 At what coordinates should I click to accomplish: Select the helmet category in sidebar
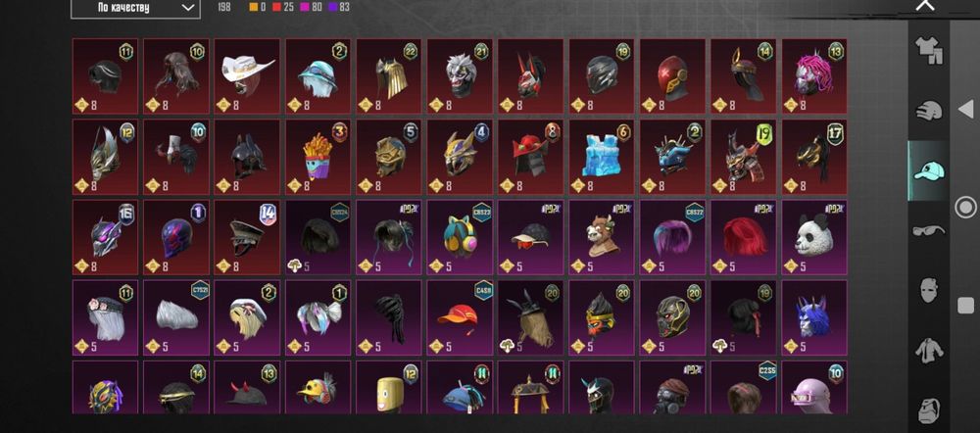[x=929, y=112]
